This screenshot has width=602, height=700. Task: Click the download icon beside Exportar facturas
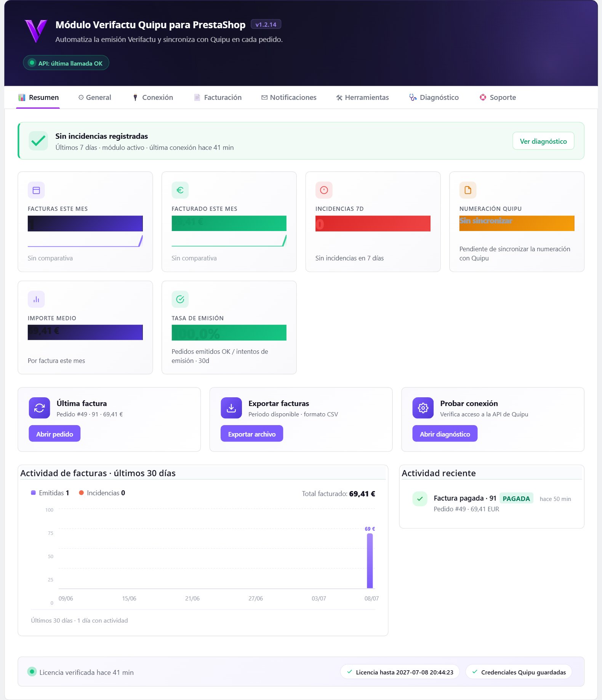point(231,408)
